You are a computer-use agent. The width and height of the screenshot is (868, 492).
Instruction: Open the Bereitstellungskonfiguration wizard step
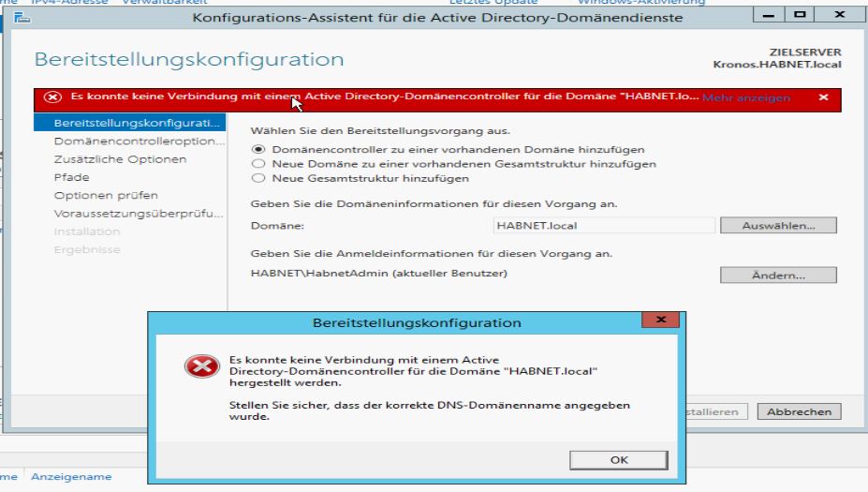click(129, 123)
